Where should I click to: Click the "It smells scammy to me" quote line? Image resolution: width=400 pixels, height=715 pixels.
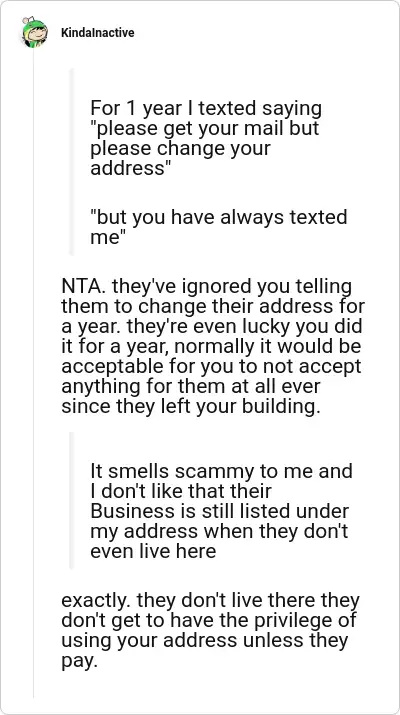point(222,471)
